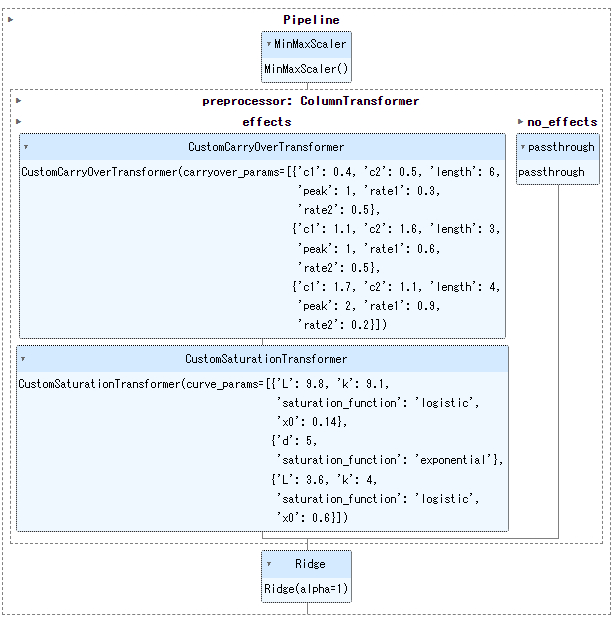This screenshot has height=625, width=615.
Task: Collapse the CustomCarryOverTransformer arrow
Action: click(26, 147)
